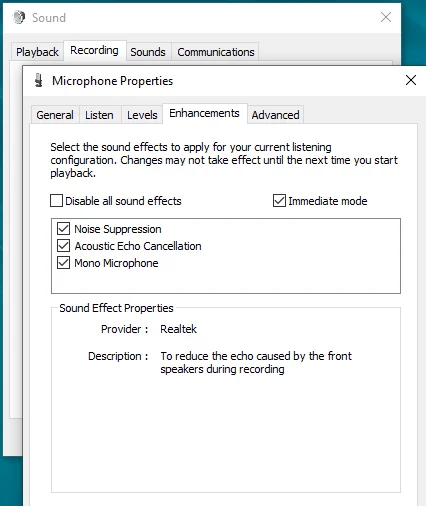Viewport: 426px width, 506px height.
Task: Switch to the General tab
Action: (x=55, y=115)
